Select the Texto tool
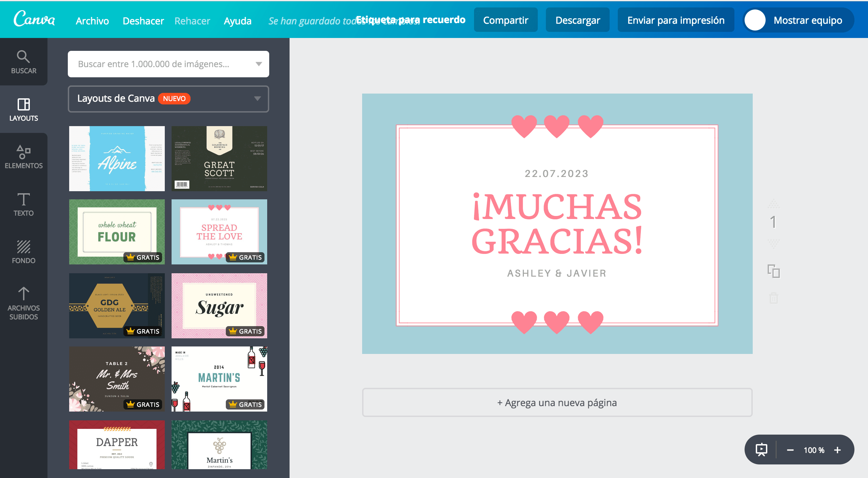 click(x=23, y=204)
